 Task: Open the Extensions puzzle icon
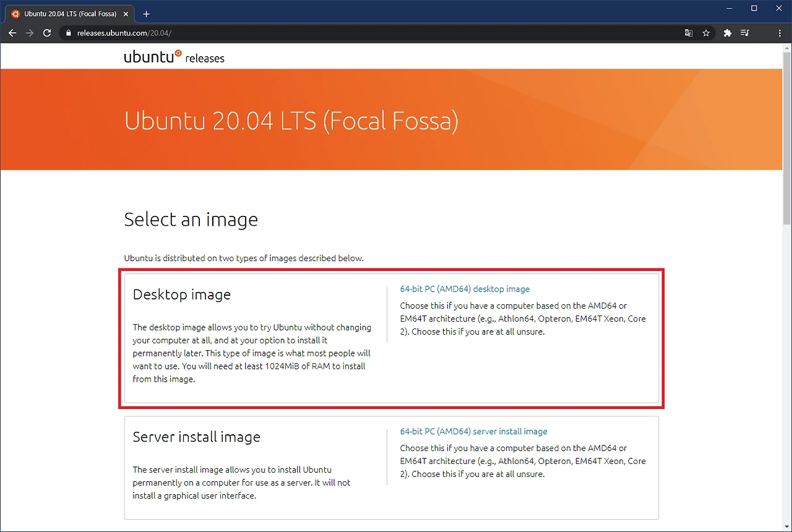click(x=728, y=33)
